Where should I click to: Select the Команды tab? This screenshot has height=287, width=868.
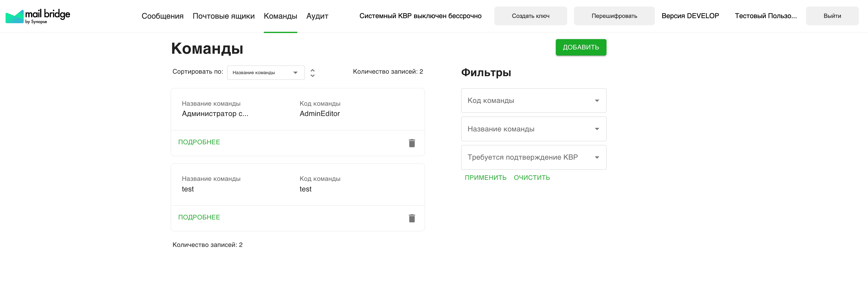[280, 16]
